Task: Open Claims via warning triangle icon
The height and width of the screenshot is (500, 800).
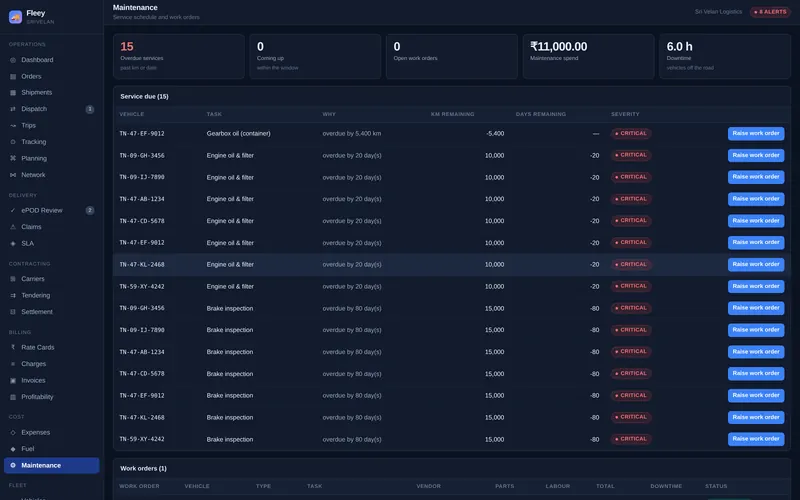Action: (x=13, y=227)
